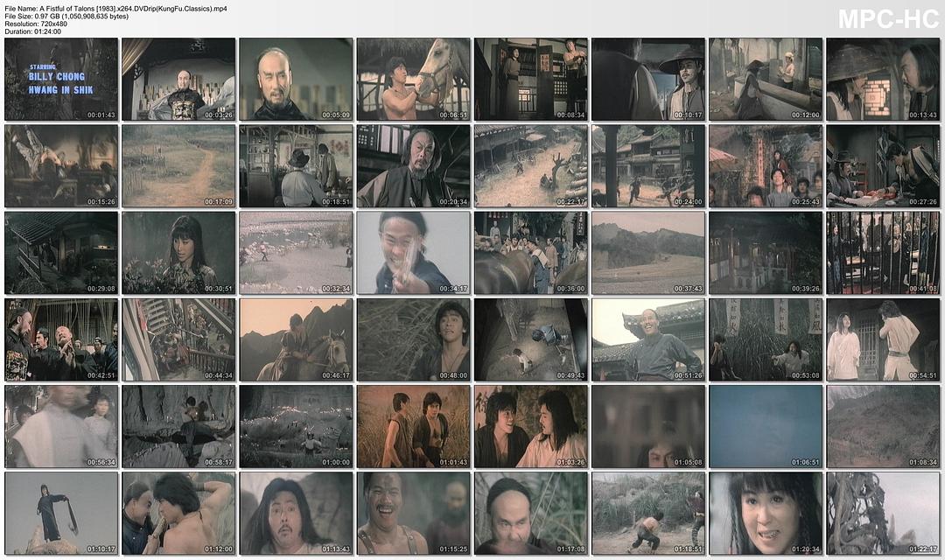This screenshot has width=945, height=560.
Task: Open the title card thumbnail at 00:01:43
Action: (x=61, y=79)
